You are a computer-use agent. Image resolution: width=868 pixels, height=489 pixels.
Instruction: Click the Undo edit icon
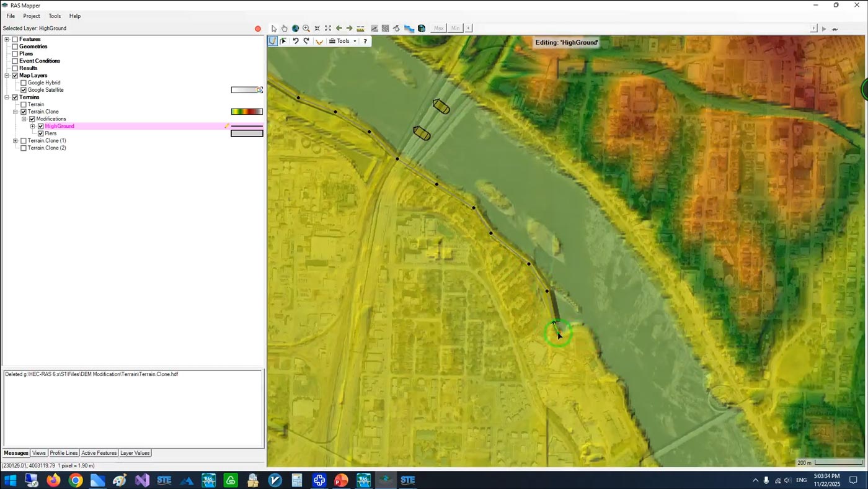[x=296, y=41]
